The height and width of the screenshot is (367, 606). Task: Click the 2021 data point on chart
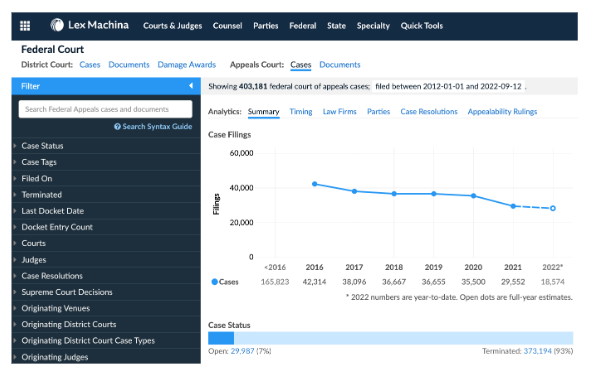pyautogui.click(x=513, y=206)
